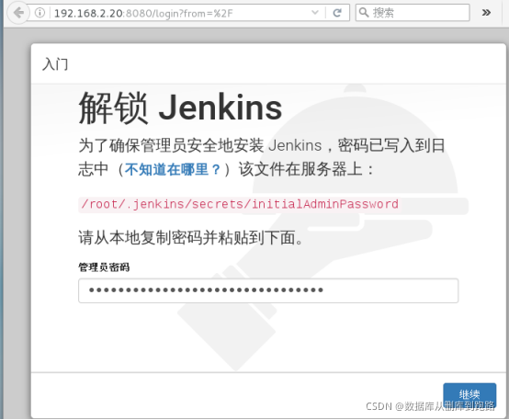Select the /root/.jenkins/secrets/initialAdminPassword path text

click(240, 204)
